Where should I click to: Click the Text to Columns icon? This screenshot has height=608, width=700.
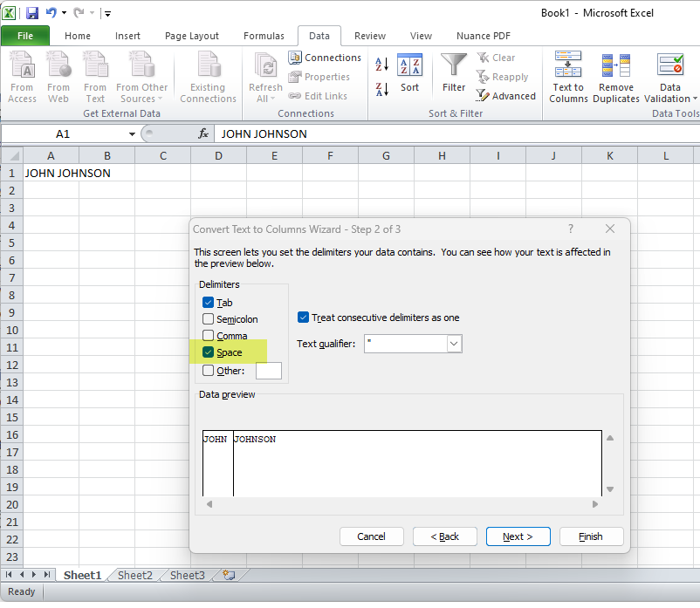[568, 67]
